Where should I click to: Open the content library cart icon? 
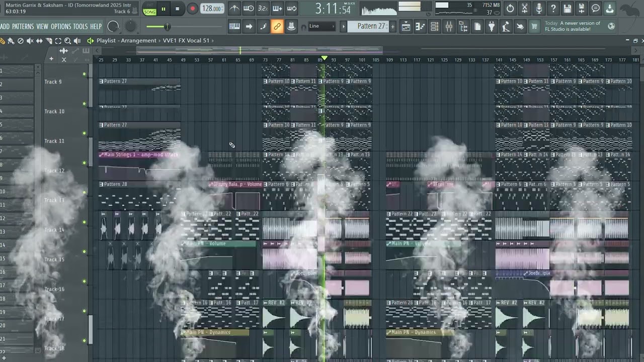point(534,26)
